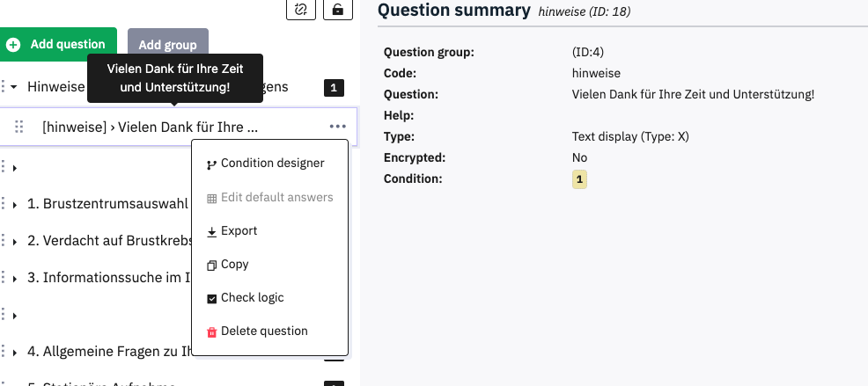Screen dimensions: 868x386
Task: Expand the 2. Verdacht auf Brustkrebs group
Action: [15, 242]
